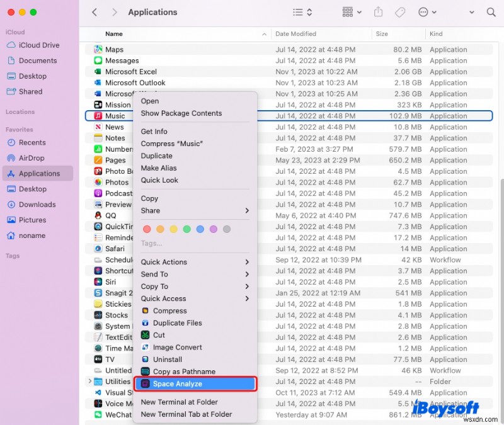The width and height of the screenshot is (504, 425).
Task: Go forward with the right chevron
Action: 114,12
